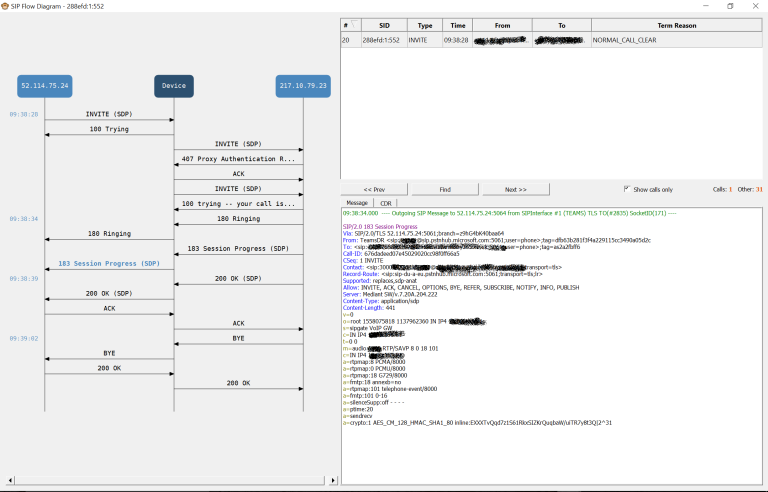Select the 217.10.79.23 endpoint node
The height and width of the screenshot is (492, 768).
click(x=302, y=86)
